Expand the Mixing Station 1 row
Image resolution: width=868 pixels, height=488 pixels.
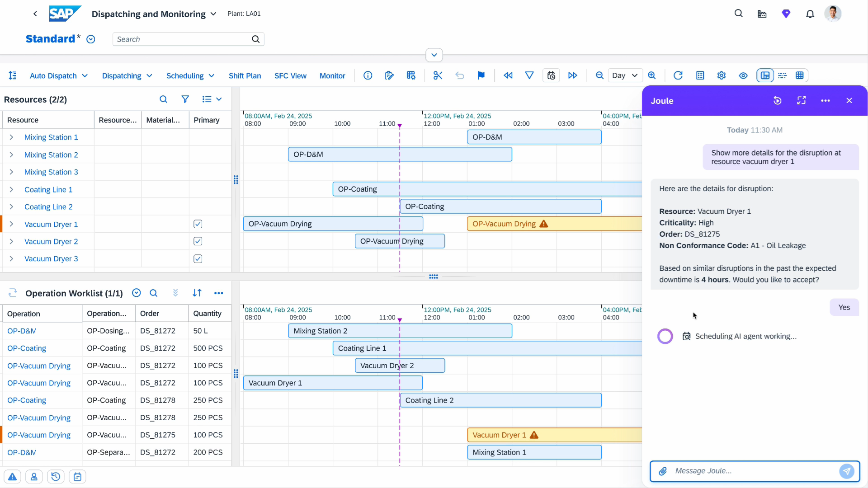[11, 137]
